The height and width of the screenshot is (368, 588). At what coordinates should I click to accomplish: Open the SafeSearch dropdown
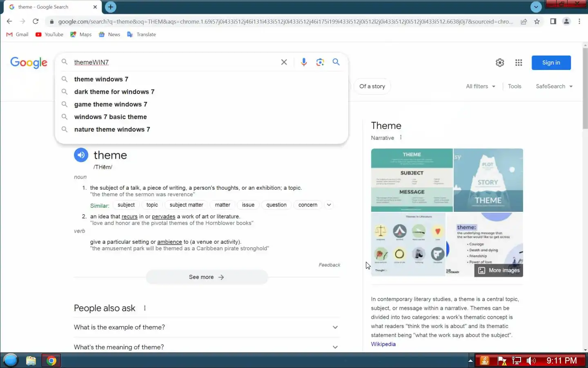[x=554, y=86]
